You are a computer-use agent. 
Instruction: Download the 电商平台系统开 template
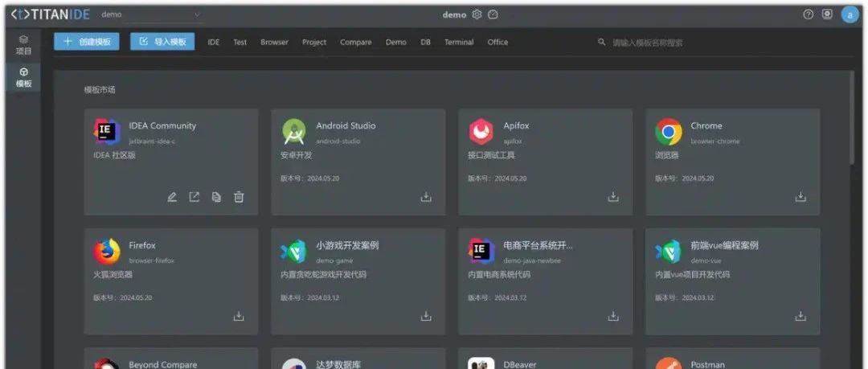pyautogui.click(x=612, y=317)
